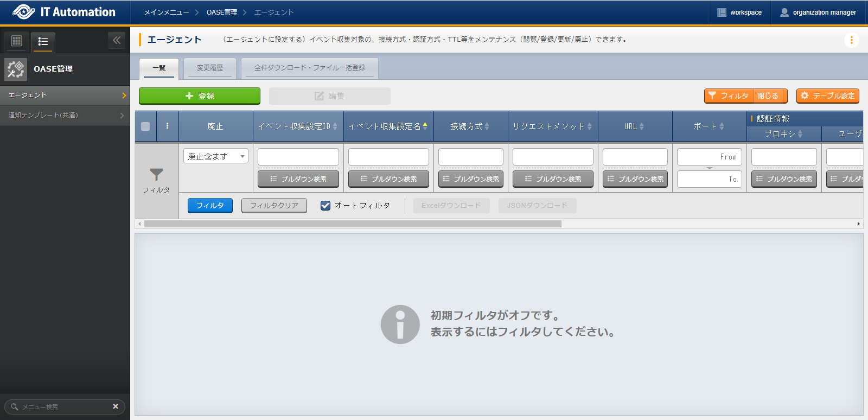Click the IT Automation logo icon

[24, 12]
